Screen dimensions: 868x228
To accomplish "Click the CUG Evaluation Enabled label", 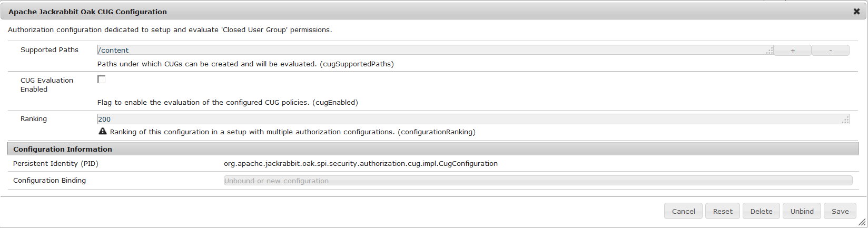I will [x=47, y=85].
